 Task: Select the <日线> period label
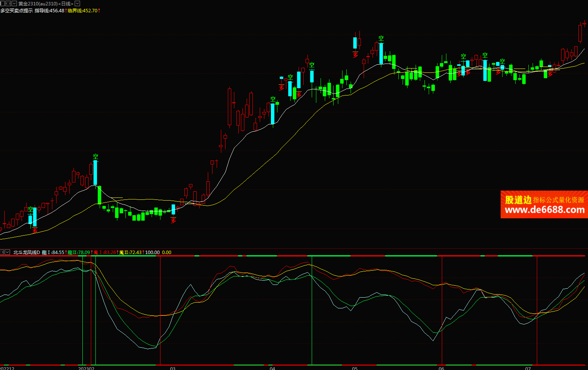[66, 3]
